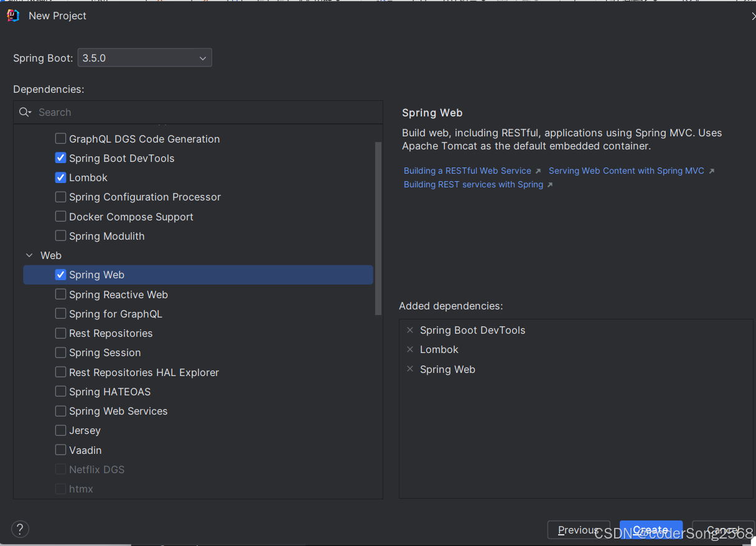Enable Spring Configuration Processor

click(60, 197)
